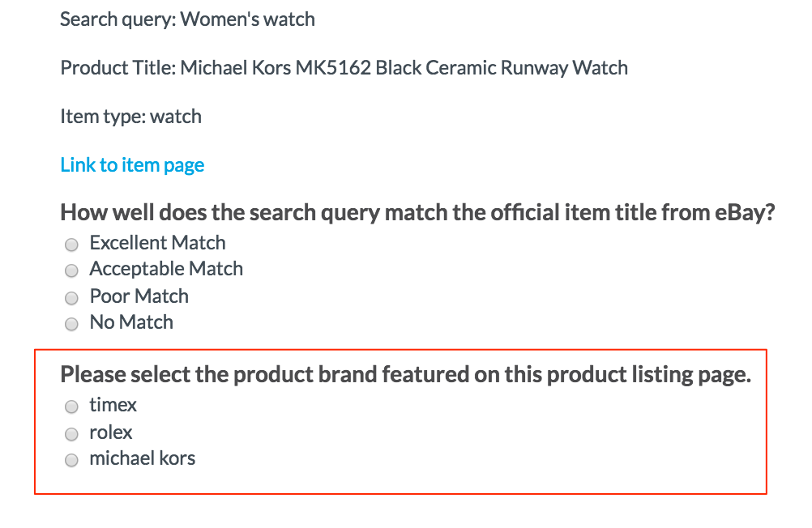Click the 'rolex' option label

coord(111,432)
